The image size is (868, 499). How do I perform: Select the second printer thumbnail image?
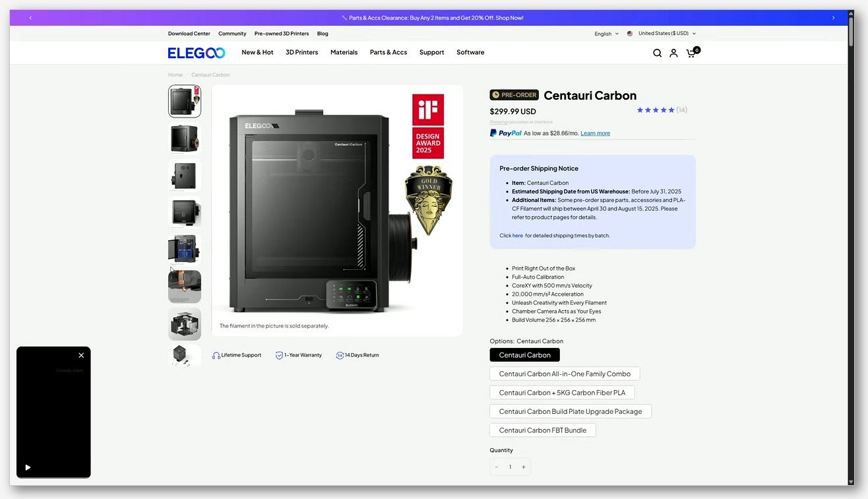coord(185,138)
